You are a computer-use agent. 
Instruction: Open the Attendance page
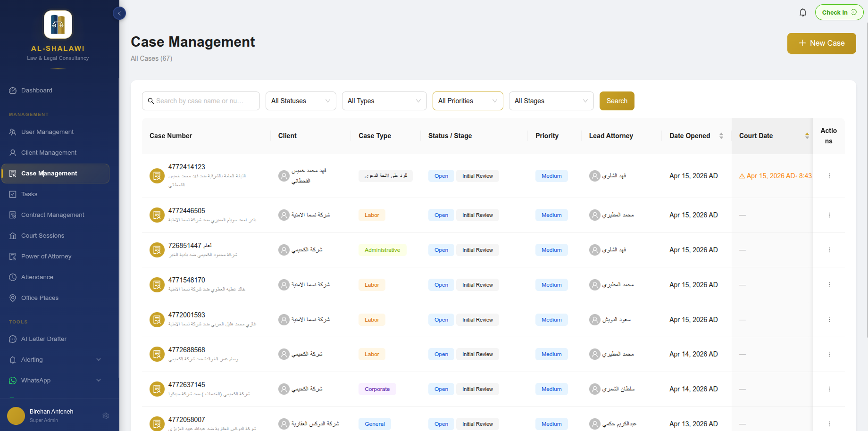click(37, 277)
